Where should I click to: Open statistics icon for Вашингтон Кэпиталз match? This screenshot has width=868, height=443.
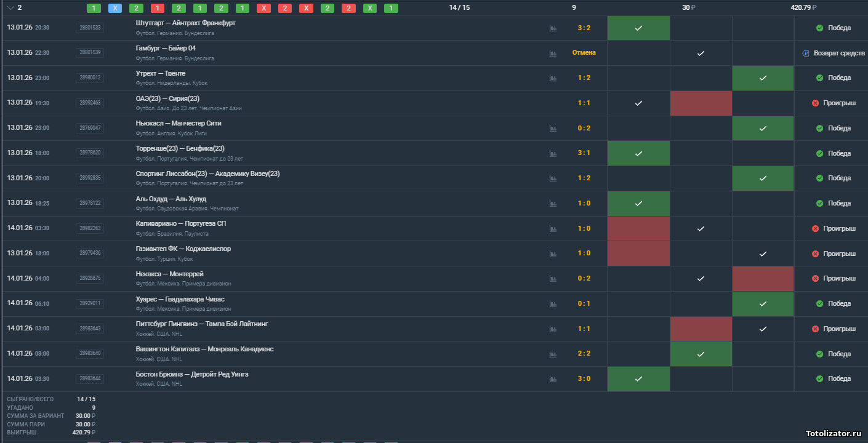pos(553,354)
